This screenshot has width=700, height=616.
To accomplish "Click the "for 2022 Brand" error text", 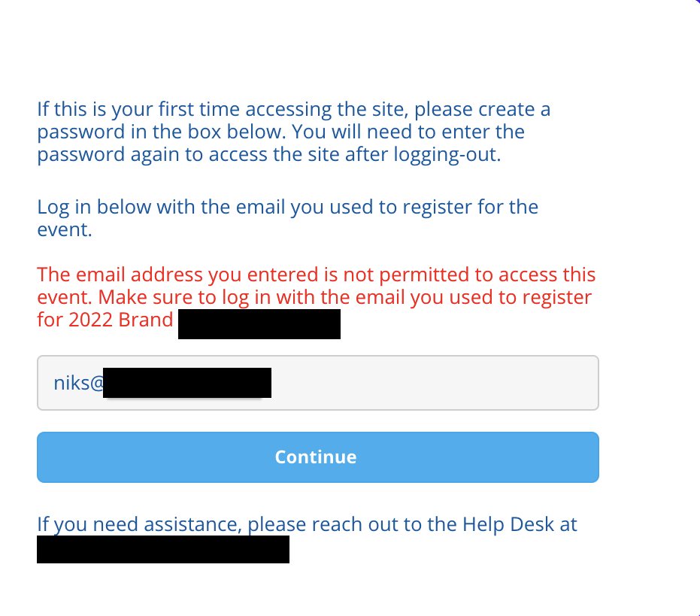I will pyautogui.click(x=105, y=320).
